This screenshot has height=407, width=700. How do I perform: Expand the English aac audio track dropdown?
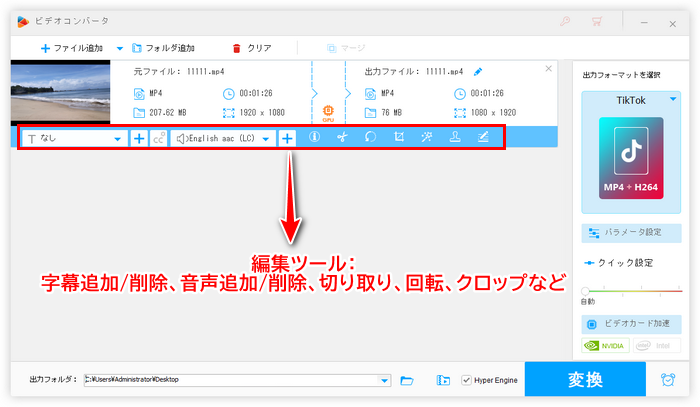[266, 139]
